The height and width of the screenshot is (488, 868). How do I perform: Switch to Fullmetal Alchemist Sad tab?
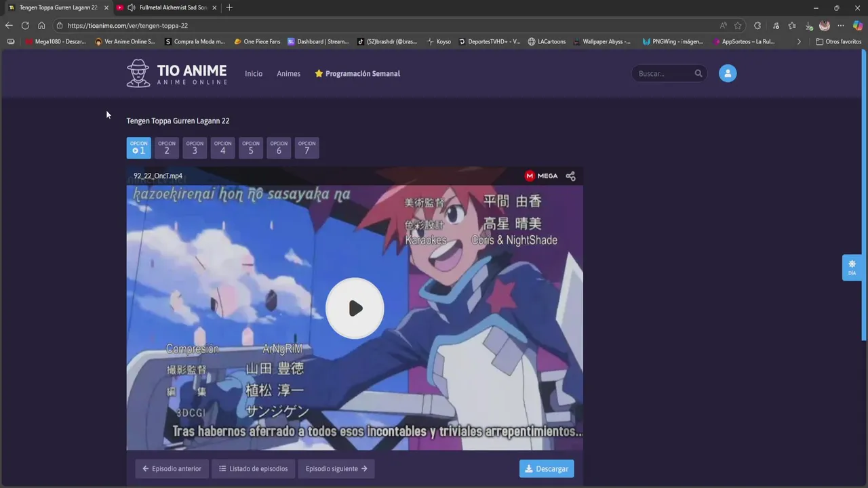pyautogui.click(x=167, y=7)
